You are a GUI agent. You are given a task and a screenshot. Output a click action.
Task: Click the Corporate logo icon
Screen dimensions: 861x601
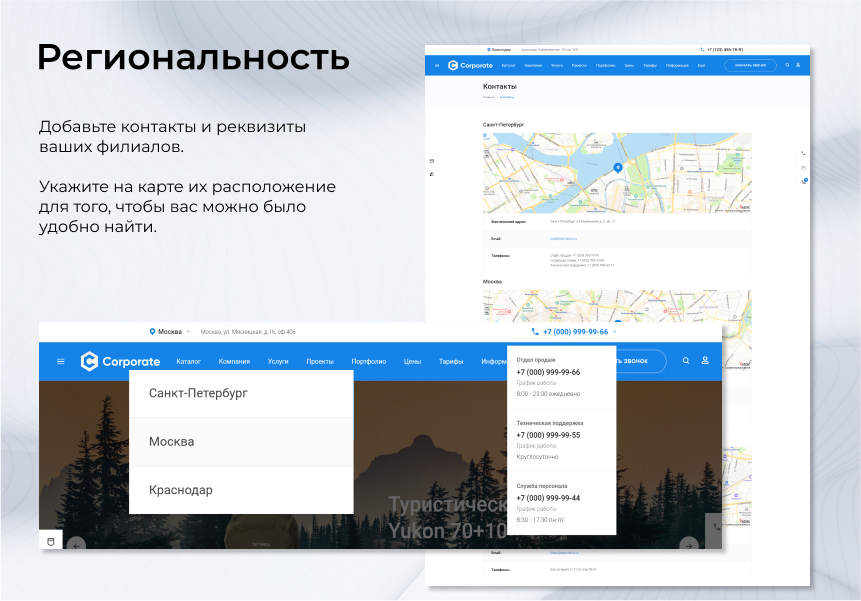[x=90, y=361]
